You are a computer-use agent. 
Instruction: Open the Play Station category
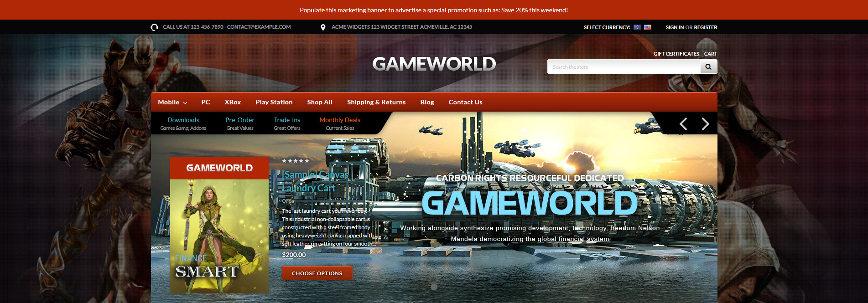(x=274, y=102)
